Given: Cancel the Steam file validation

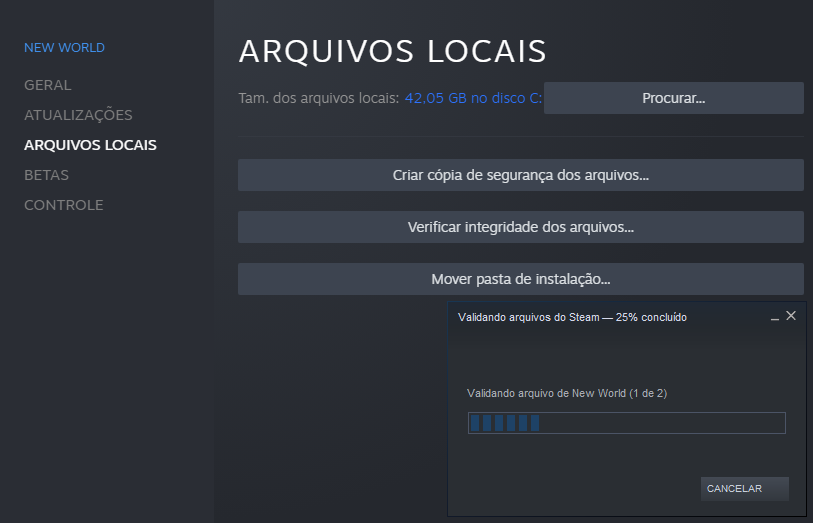Looking at the screenshot, I should pos(745,489).
